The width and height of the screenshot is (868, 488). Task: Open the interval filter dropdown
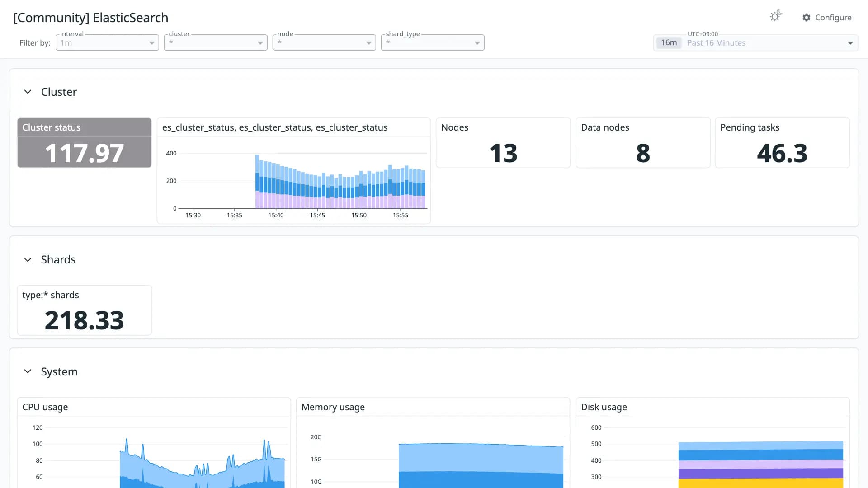[x=107, y=42]
